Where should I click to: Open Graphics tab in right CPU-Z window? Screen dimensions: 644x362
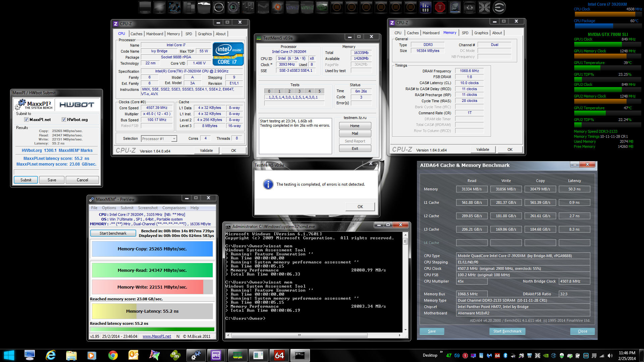pos(481,33)
